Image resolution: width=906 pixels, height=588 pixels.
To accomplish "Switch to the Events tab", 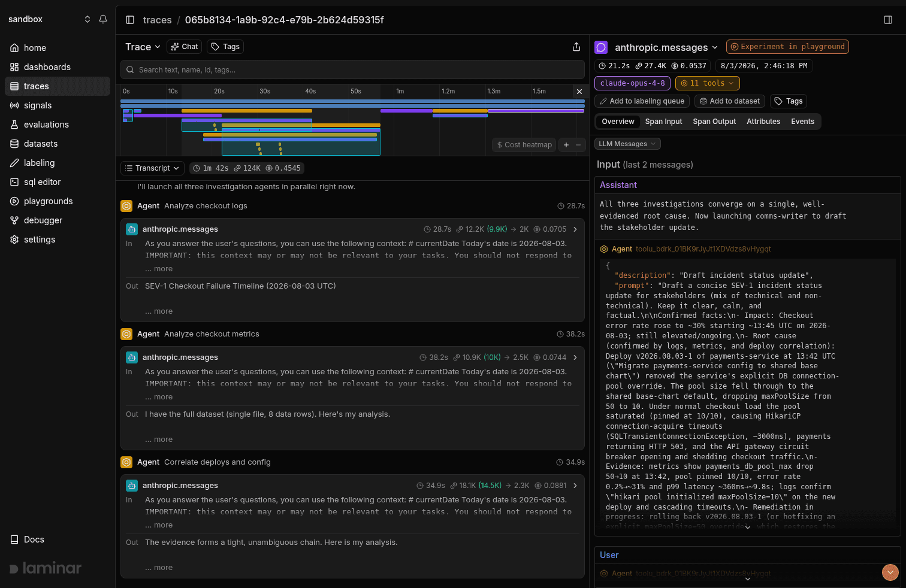I will tap(802, 122).
